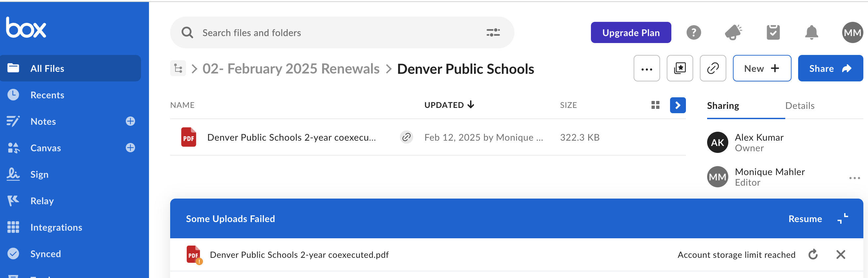Open Notes in sidebar
868x278 pixels.
(x=43, y=121)
